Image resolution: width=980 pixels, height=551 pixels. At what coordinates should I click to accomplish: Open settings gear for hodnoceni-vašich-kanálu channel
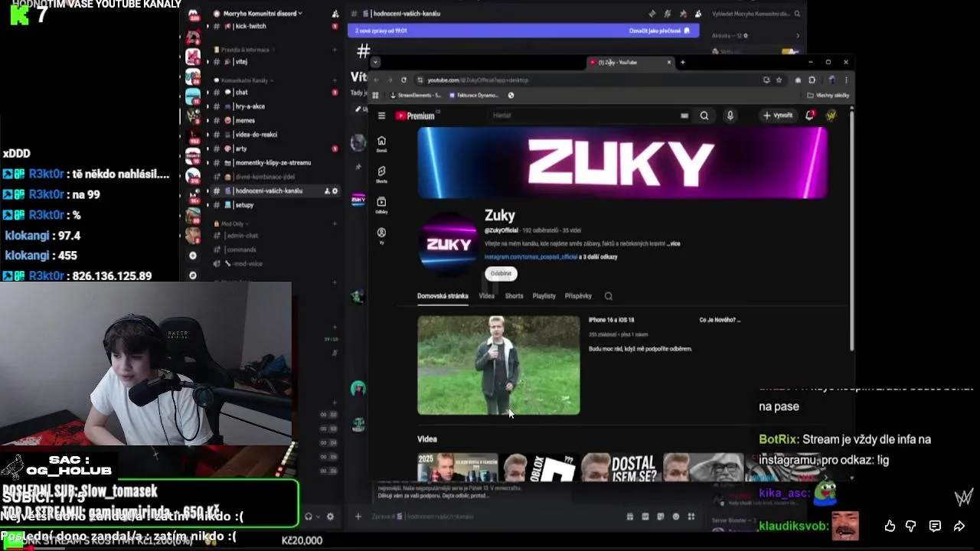[335, 191]
